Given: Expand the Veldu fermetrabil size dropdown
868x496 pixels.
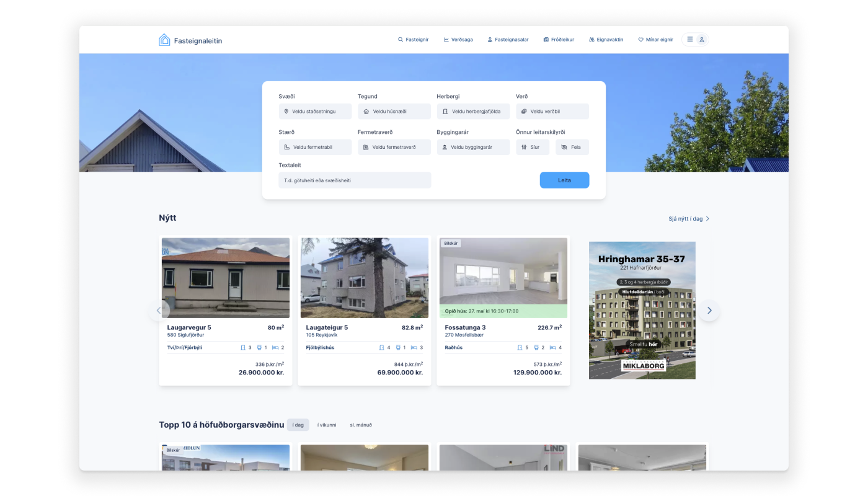Looking at the screenshot, I should click(315, 147).
